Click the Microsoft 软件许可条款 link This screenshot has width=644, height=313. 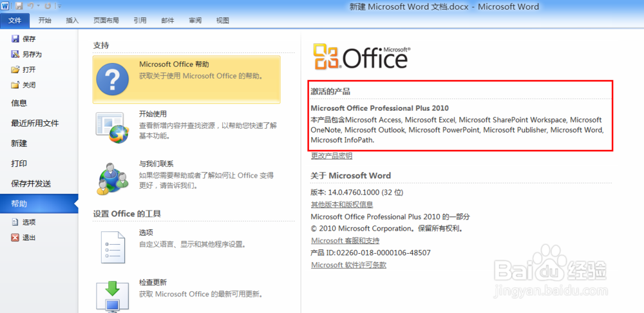(x=348, y=265)
